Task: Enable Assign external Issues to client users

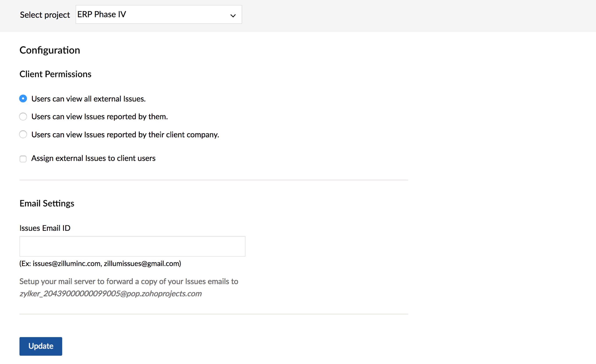Action: [x=23, y=159]
